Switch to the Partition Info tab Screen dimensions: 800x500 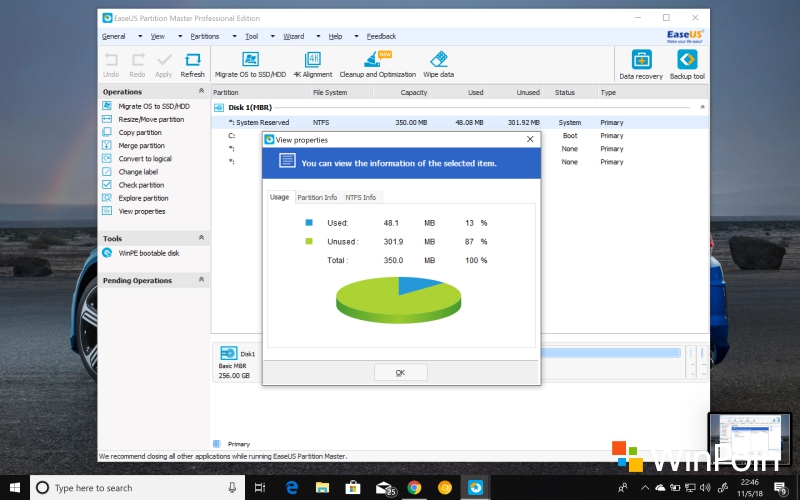coord(317,197)
